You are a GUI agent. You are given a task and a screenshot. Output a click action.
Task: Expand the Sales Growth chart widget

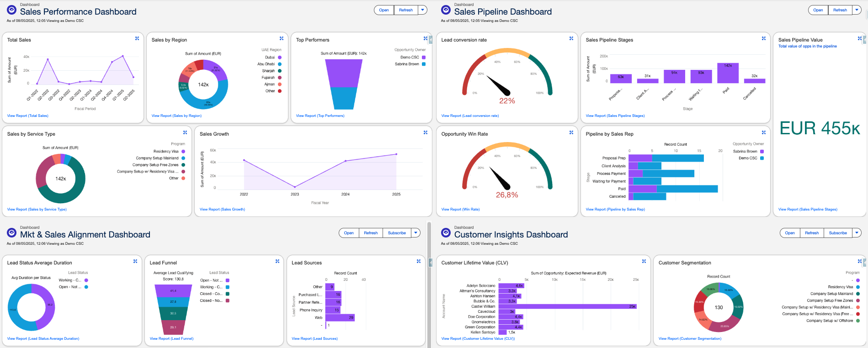coord(426,133)
